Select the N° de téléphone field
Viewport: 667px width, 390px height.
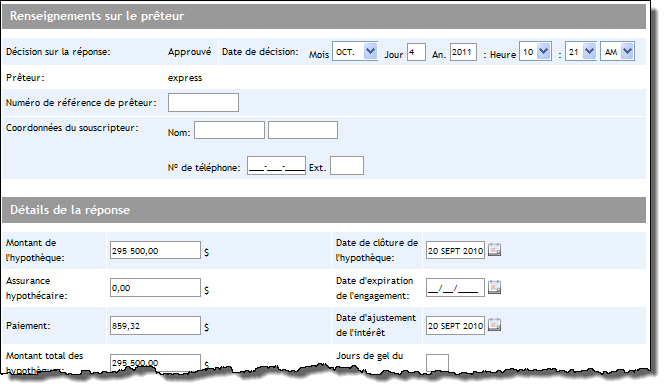[x=276, y=165]
